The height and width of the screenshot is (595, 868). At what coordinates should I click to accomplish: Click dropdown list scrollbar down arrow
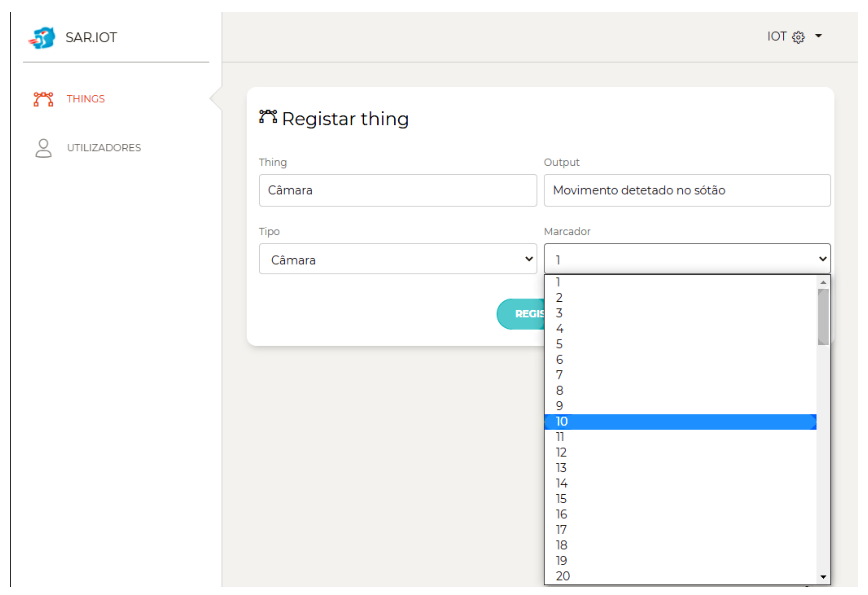[x=823, y=578]
